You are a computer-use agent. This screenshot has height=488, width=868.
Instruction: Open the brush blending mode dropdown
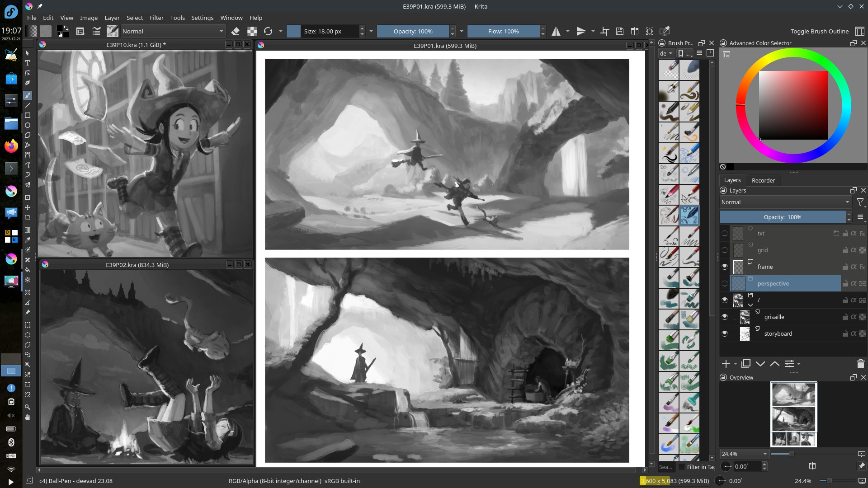[x=173, y=31]
